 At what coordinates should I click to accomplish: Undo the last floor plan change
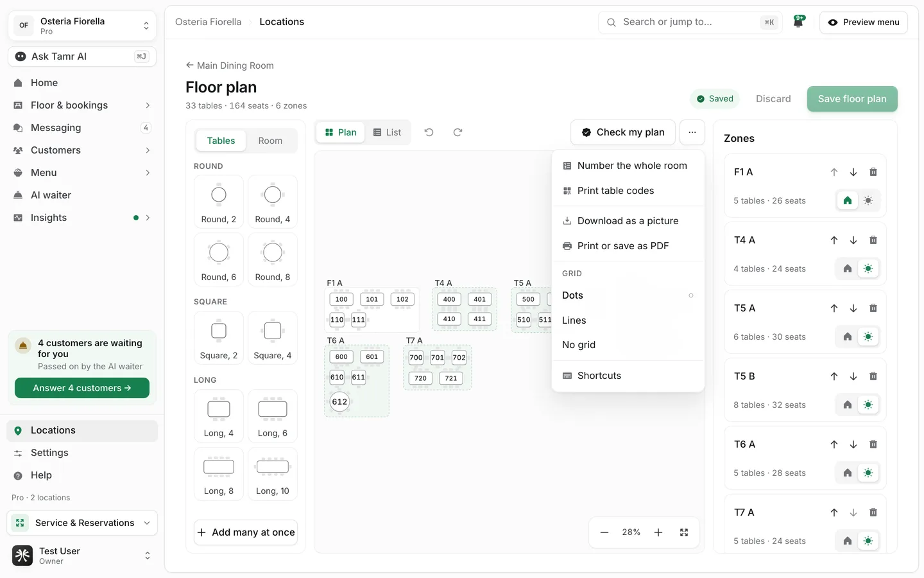[x=429, y=132]
